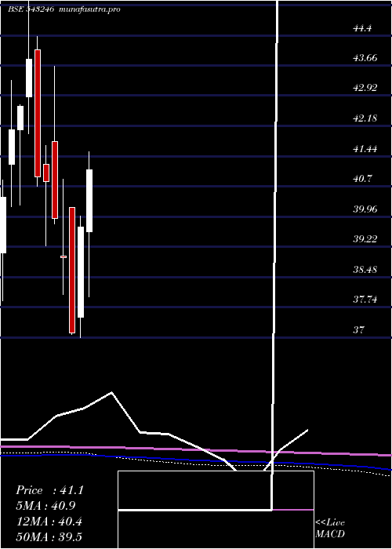This screenshot has height=549, width=392.
Task: Select the 37.74 price axis label
Action: 365,300
